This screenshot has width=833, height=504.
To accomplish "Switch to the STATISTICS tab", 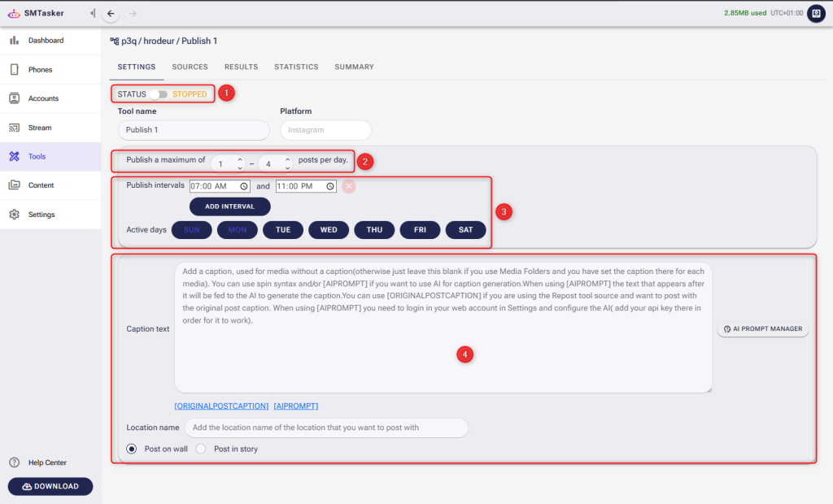I will [296, 67].
